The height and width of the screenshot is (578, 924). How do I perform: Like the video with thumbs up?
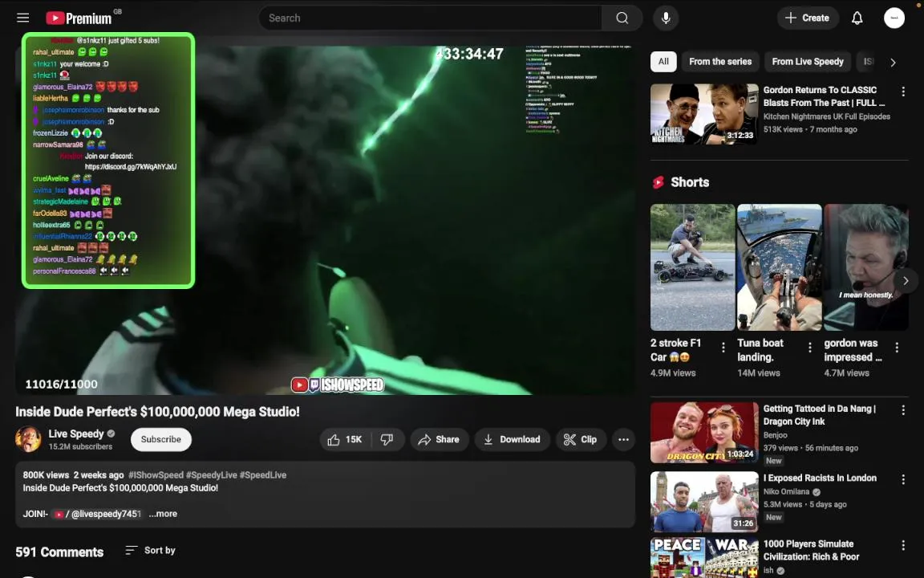[x=346, y=439]
